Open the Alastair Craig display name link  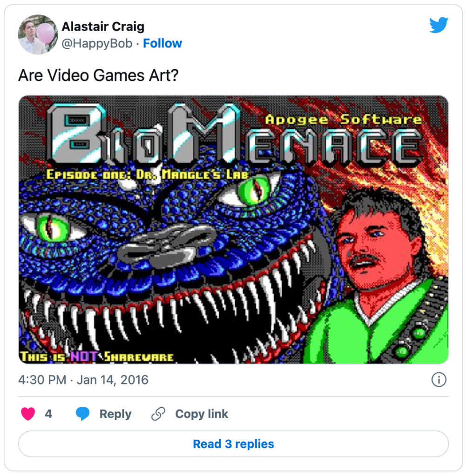(103, 27)
